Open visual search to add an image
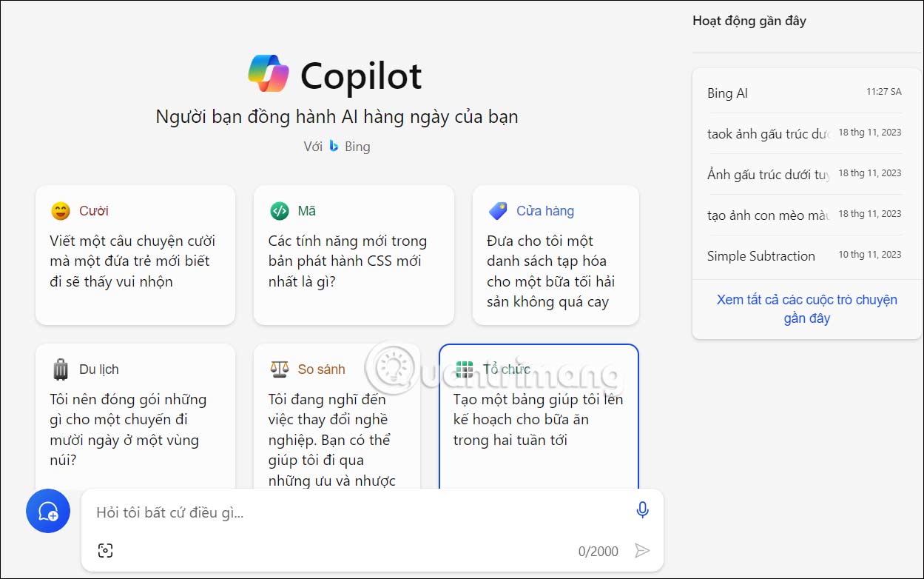The image size is (924, 579). click(106, 550)
